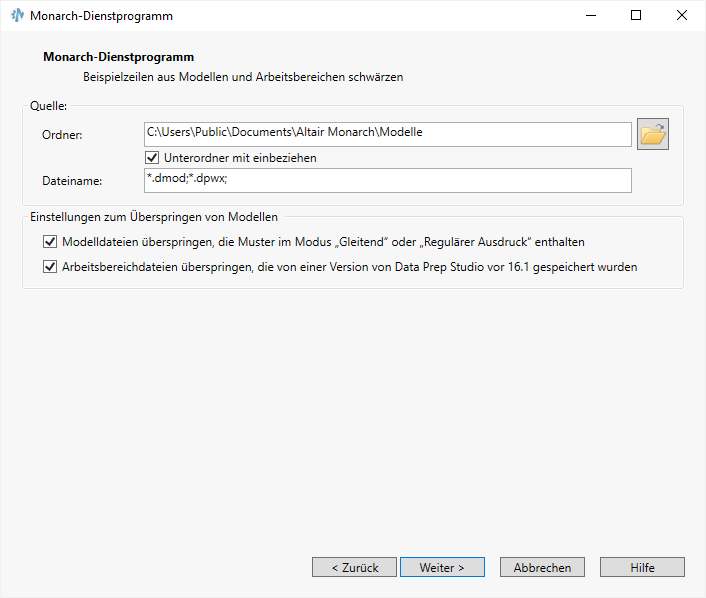Click the 'Dateiname:' label
The height and width of the screenshot is (598, 706).
[72, 181]
